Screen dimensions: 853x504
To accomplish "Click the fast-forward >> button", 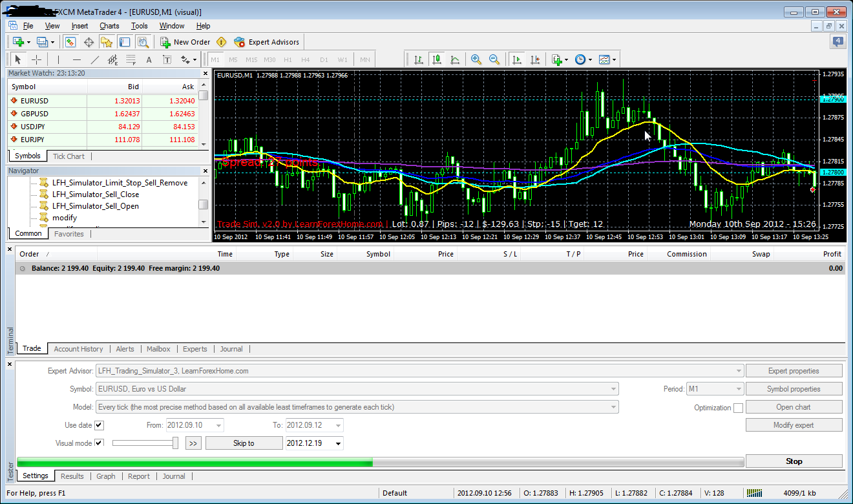I will [x=193, y=443].
